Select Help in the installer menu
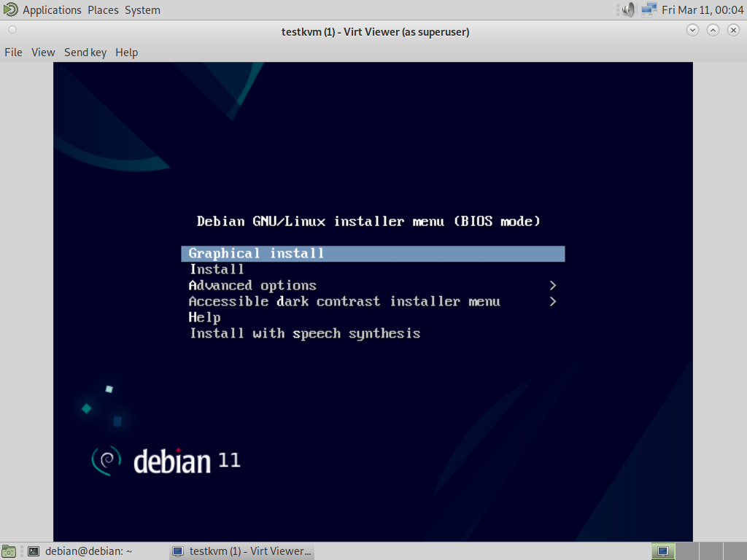The width and height of the screenshot is (747, 560). click(204, 317)
